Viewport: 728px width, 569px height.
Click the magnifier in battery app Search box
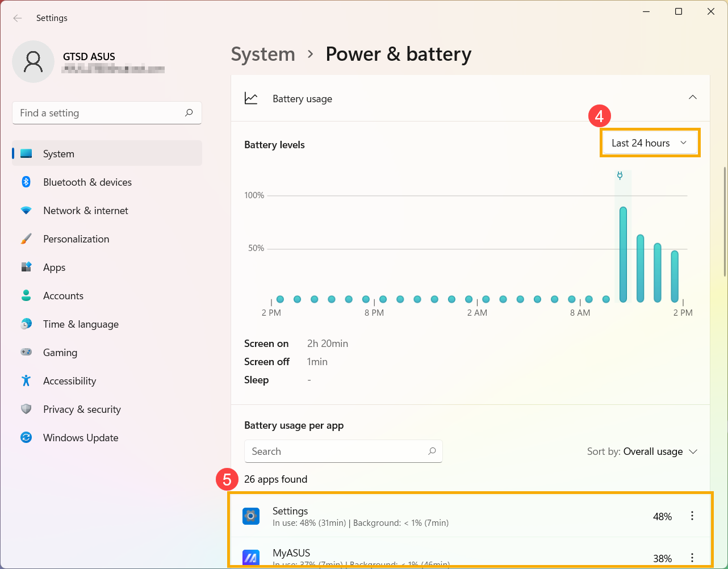click(x=432, y=451)
